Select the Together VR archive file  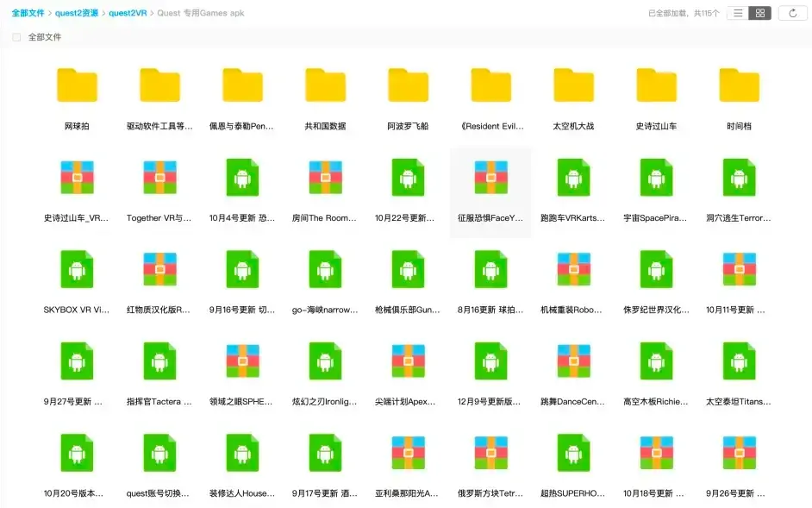(x=159, y=178)
